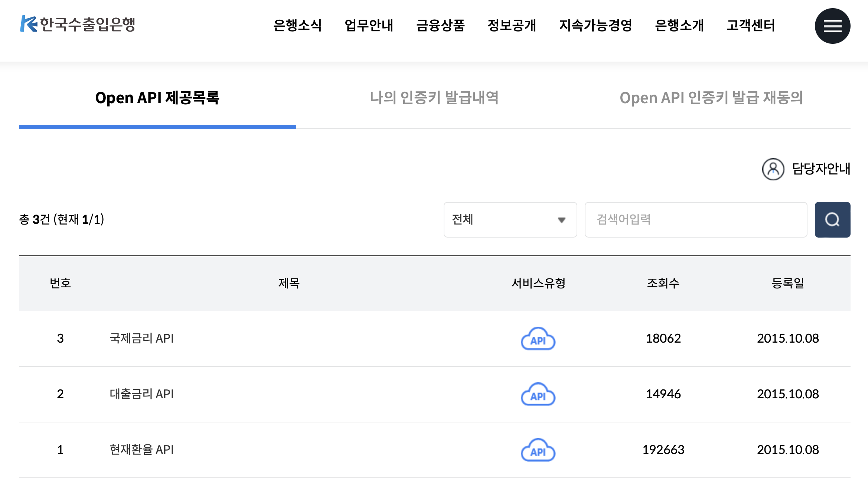The width and height of the screenshot is (868, 490).
Task: Click the 한국수출입은행 logo
Action: click(x=78, y=24)
